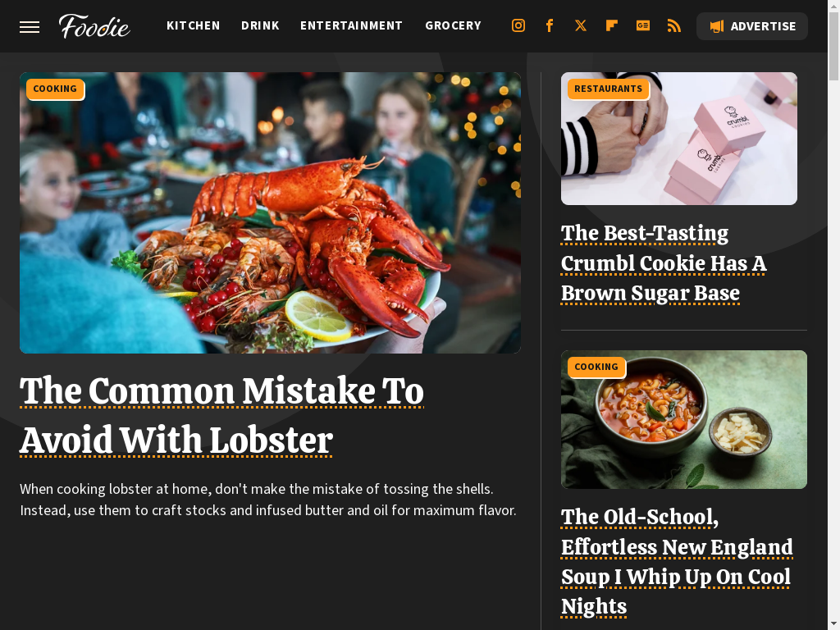Click the Cooking tag on lobster image
This screenshot has height=630, width=840.
pos(55,89)
